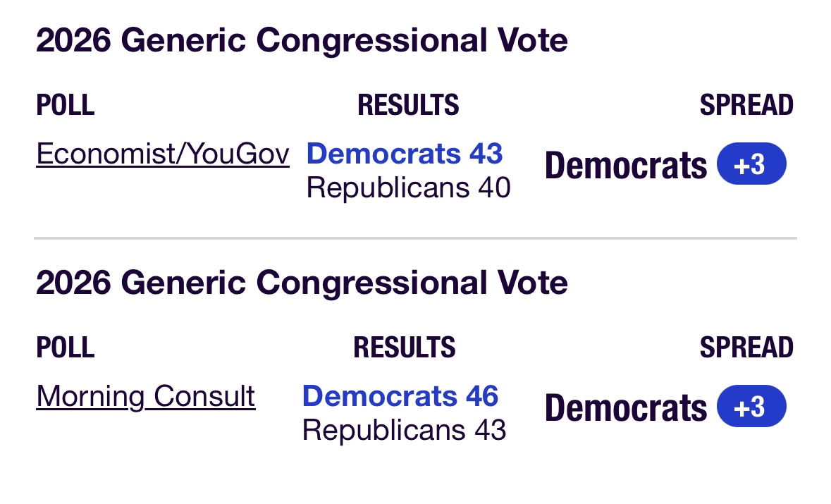
Task: Open the Morning Consult poll link
Action: 146,396
